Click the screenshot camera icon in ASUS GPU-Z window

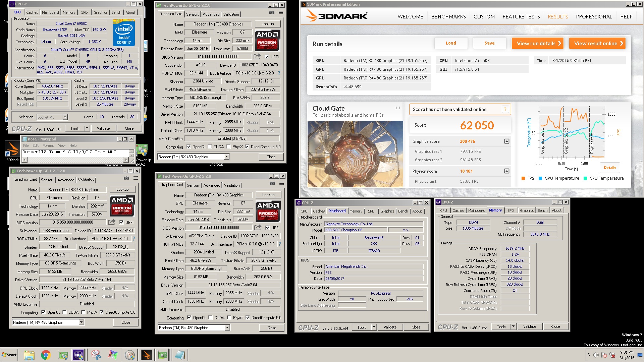(x=272, y=13)
